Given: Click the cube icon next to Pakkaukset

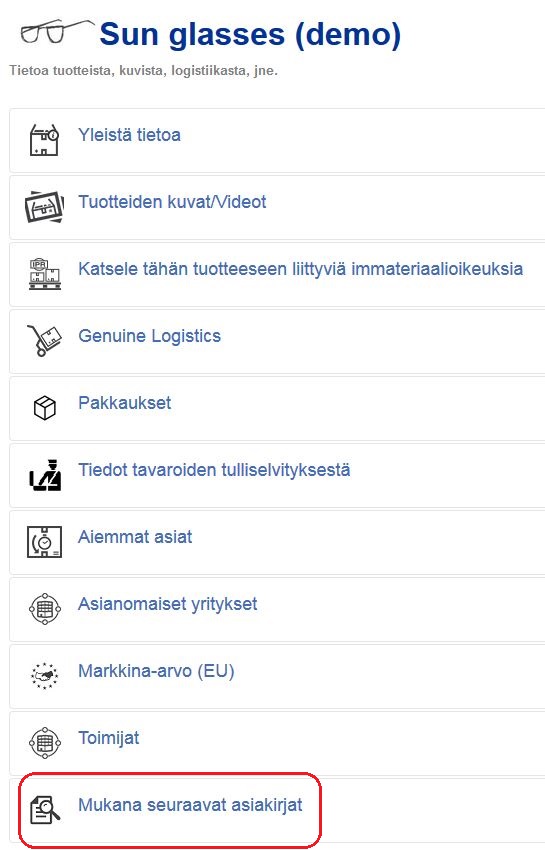Looking at the screenshot, I should click(x=44, y=408).
